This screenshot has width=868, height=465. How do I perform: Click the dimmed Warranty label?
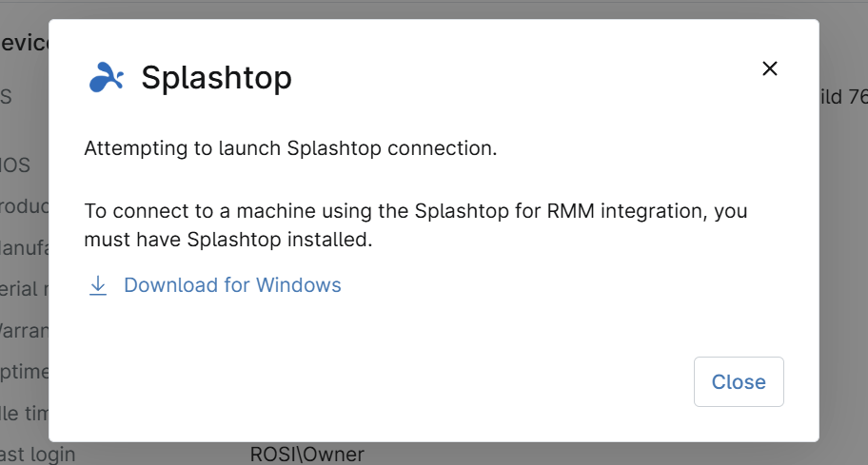tap(24, 330)
